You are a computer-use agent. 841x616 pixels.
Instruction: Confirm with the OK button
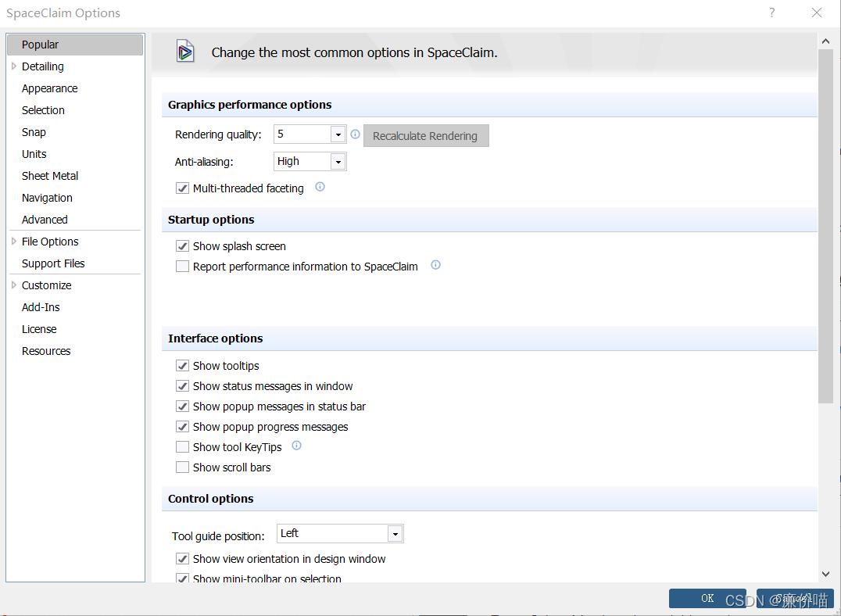click(707, 598)
